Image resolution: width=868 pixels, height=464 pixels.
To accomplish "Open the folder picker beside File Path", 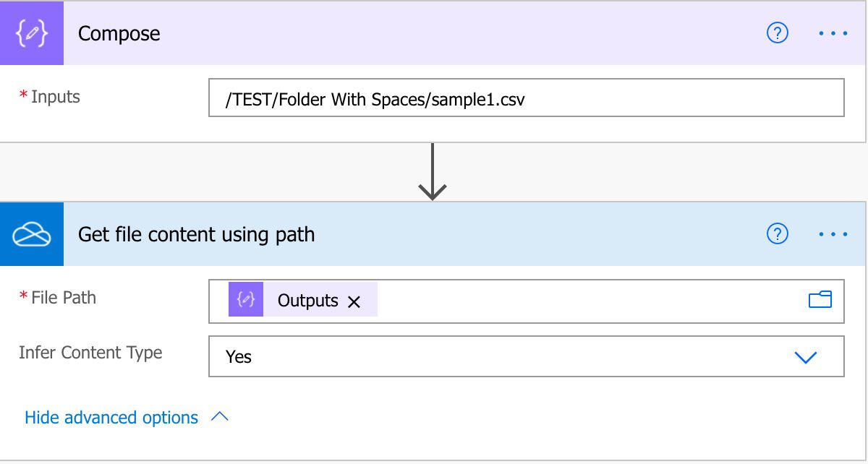I will coord(821,299).
